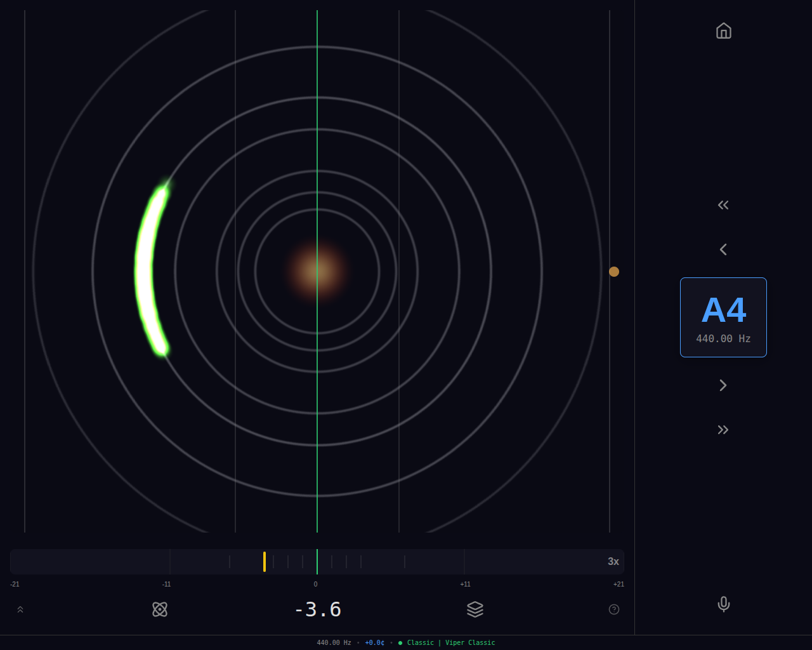Collapse the bottom control bar with the chevron
The width and height of the screenshot is (812, 650).
[x=20, y=609]
